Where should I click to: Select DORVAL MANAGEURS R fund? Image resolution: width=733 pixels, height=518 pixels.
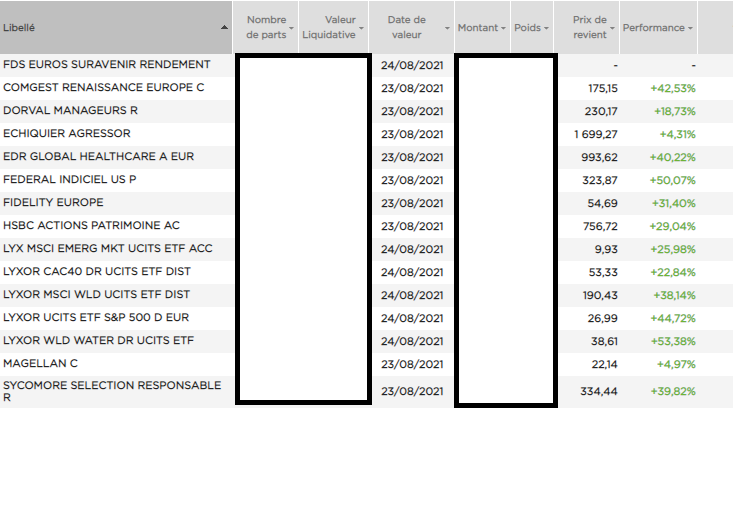point(70,110)
